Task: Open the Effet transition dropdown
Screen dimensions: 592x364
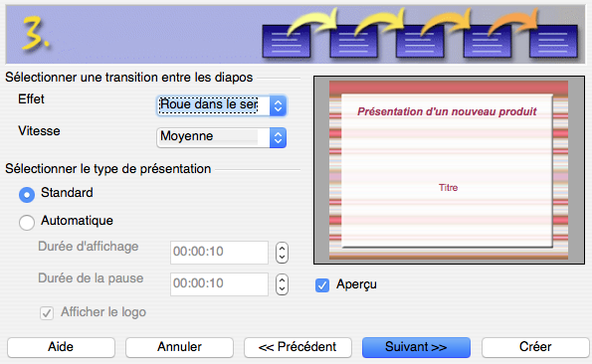Action: coord(221,105)
